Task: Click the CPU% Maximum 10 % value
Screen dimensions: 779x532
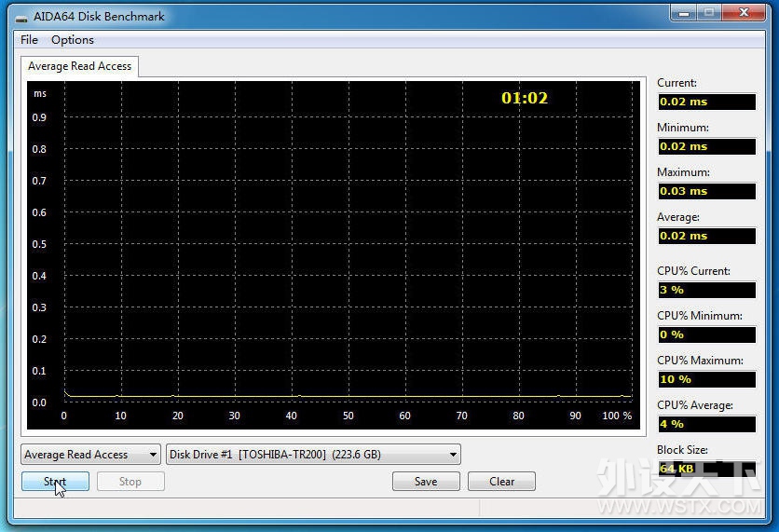Action: coord(706,379)
